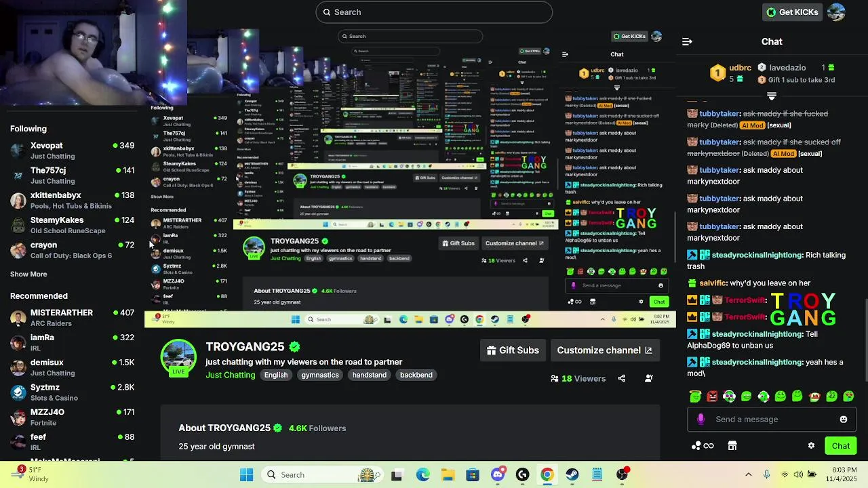The height and width of the screenshot is (488, 868).
Task: Click 4.6K Followers text
Action: [317, 428]
